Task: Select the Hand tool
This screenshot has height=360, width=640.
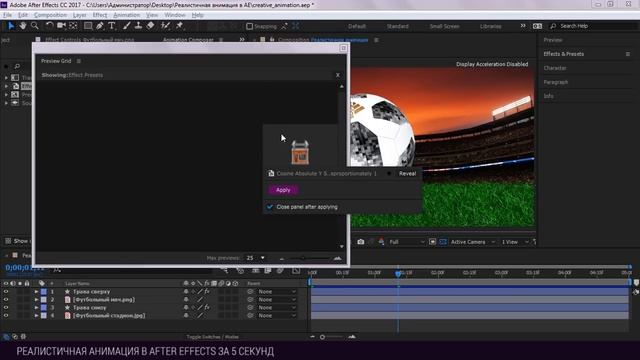Action: click(23, 26)
